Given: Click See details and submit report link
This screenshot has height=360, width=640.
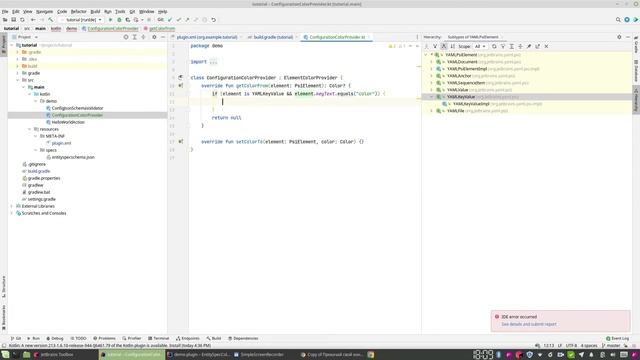Looking at the screenshot, I should [529, 324].
